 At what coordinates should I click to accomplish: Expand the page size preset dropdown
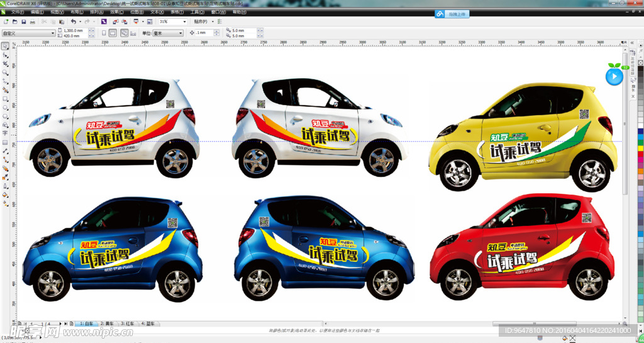click(x=52, y=33)
